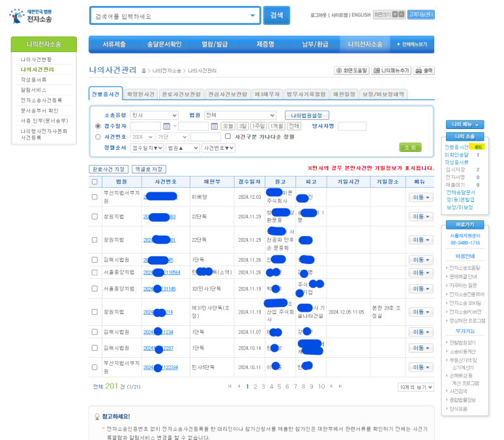Click the 출력 print icon button
The height and width of the screenshot is (440, 504).
click(424, 70)
